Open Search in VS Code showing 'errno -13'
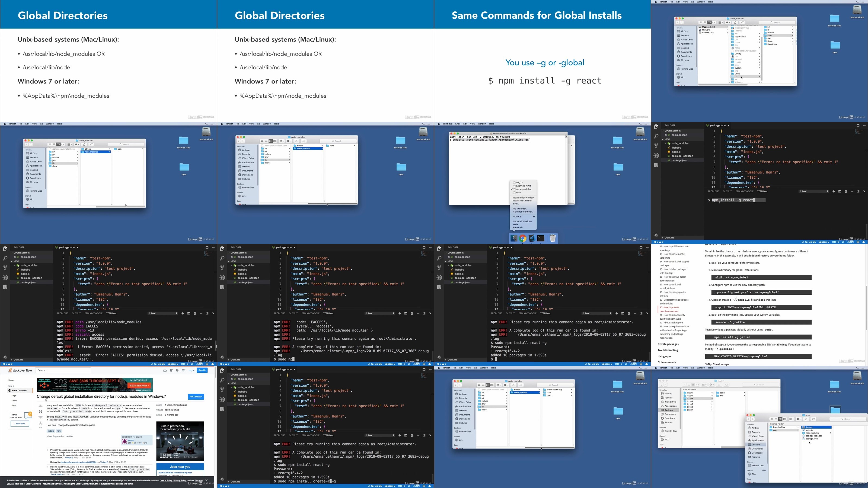868x488 pixels. 5,258
